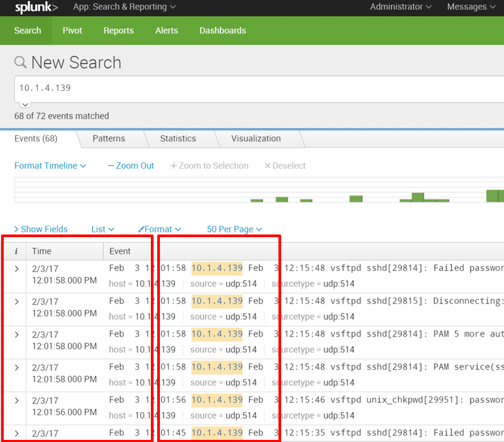Viewport: 504px width, 442px height.
Task: Click the '68 of 72 events matched' status text
Action: pyautogui.click(x=62, y=116)
